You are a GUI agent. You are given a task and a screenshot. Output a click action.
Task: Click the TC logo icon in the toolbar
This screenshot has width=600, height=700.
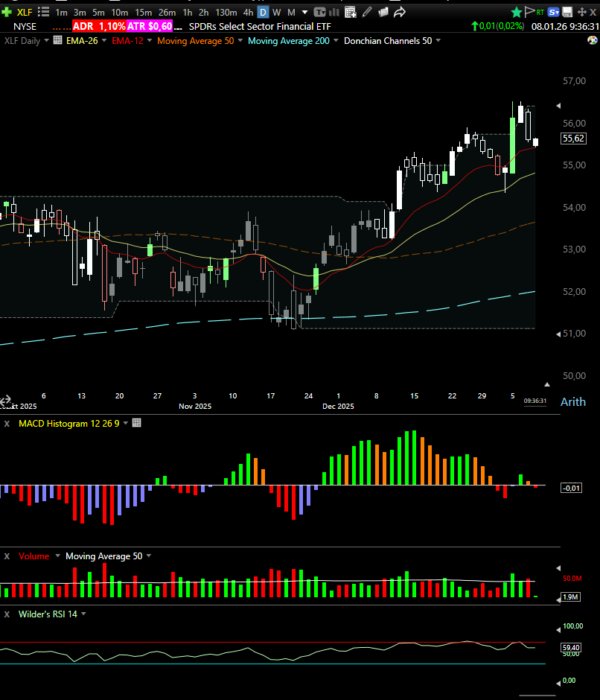coord(319,12)
